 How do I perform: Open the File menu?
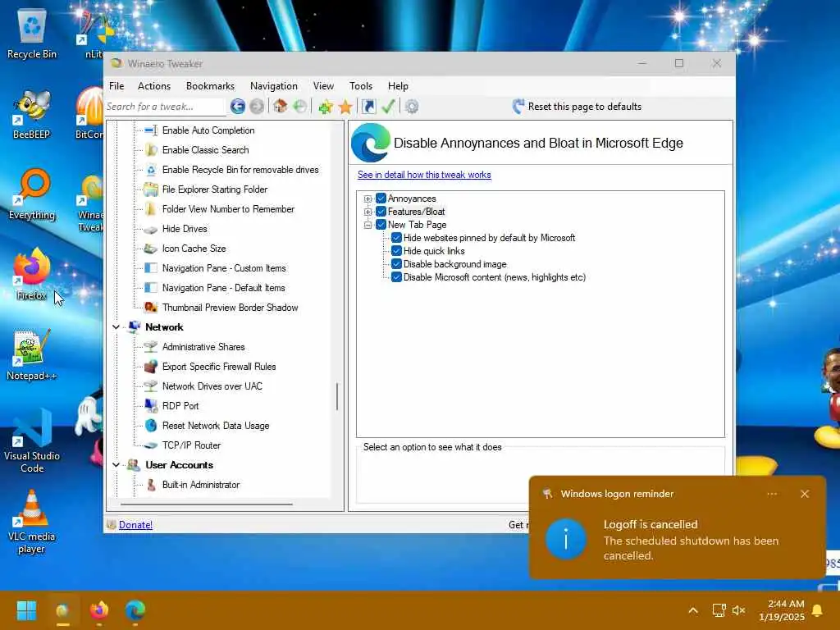pyautogui.click(x=116, y=85)
